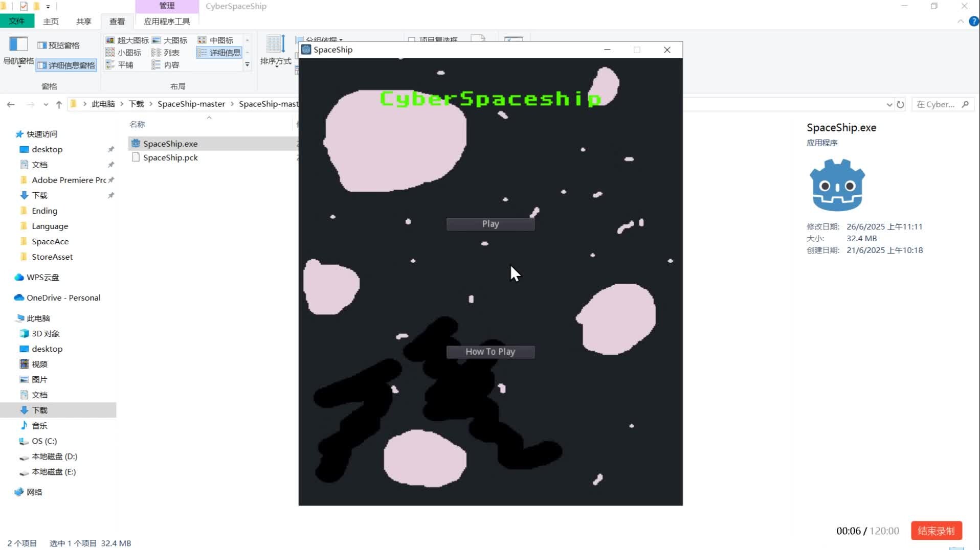The image size is (980, 550).
Task: Toggle the details pane (详细信息窗格)
Action: coord(66,65)
